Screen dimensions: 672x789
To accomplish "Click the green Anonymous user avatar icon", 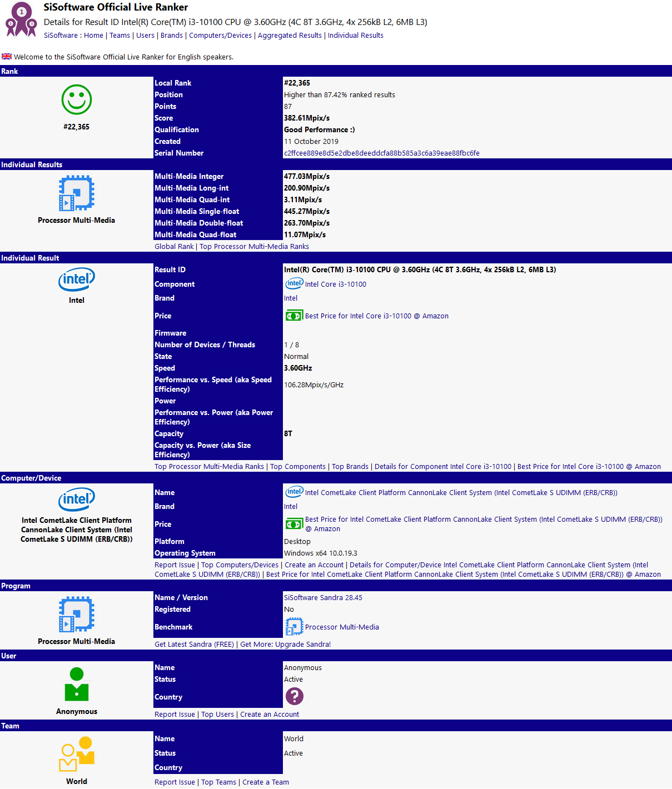I will (77, 684).
